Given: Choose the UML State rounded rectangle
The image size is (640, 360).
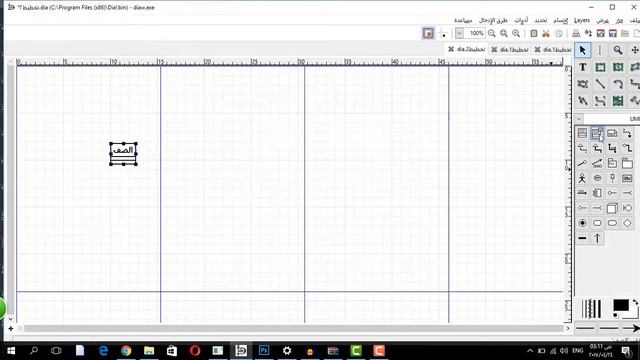Looking at the screenshot, I should click(597, 223).
